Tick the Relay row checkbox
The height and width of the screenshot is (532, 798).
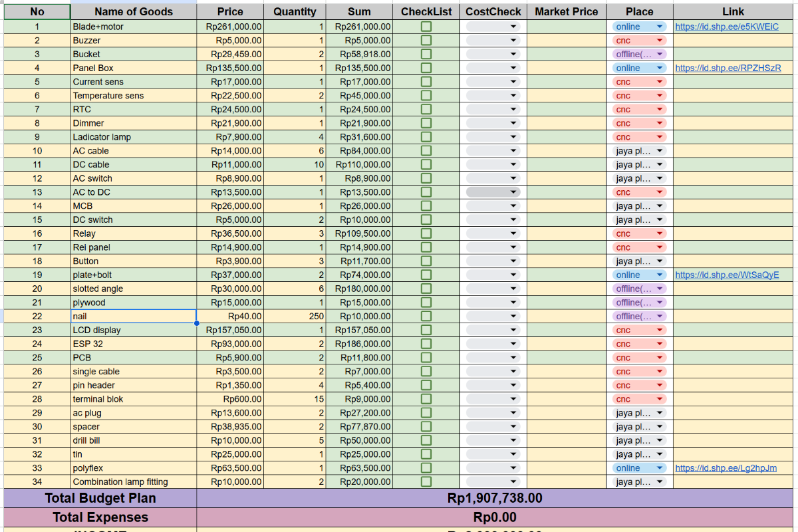[426, 233]
